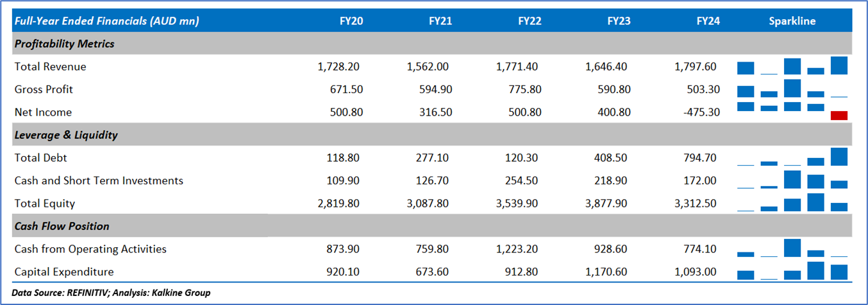The image size is (868, 305).
Task: Click the Sparkline column header
Action: pyautogui.click(x=792, y=21)
